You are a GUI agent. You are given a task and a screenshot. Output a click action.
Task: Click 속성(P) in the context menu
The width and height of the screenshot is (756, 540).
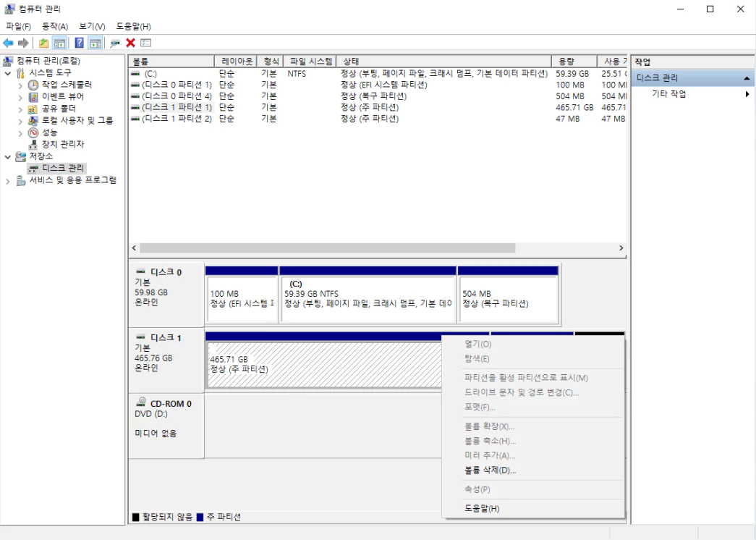pos(533,489)
